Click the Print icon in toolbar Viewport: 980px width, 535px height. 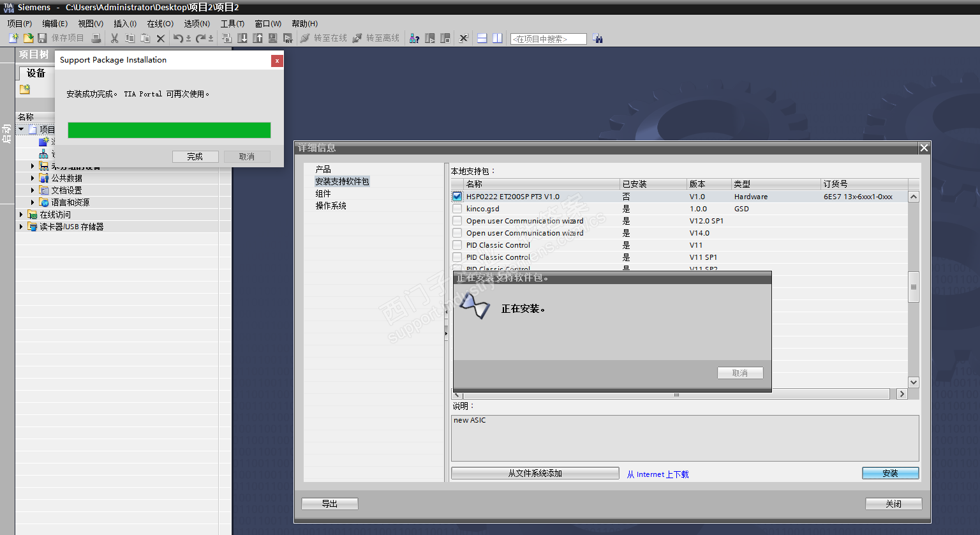[96, 38]
